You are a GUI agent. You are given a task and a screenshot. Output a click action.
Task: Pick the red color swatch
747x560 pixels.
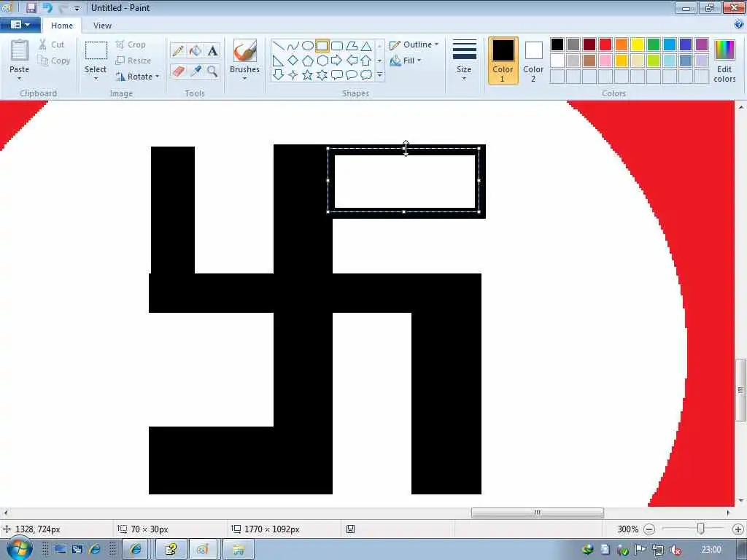605,44
